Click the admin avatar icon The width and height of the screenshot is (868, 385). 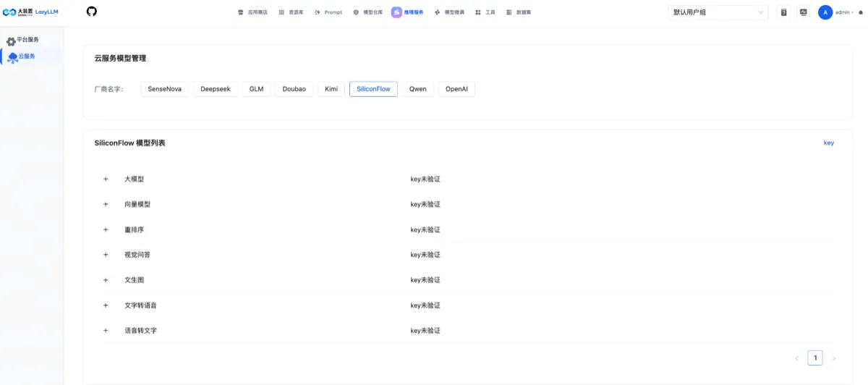pos(825,12)
